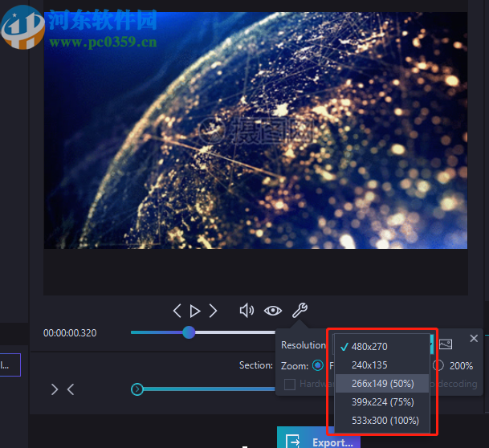Click the Resolution label
The image size is (489, 448).
click(x=304, y=345)
